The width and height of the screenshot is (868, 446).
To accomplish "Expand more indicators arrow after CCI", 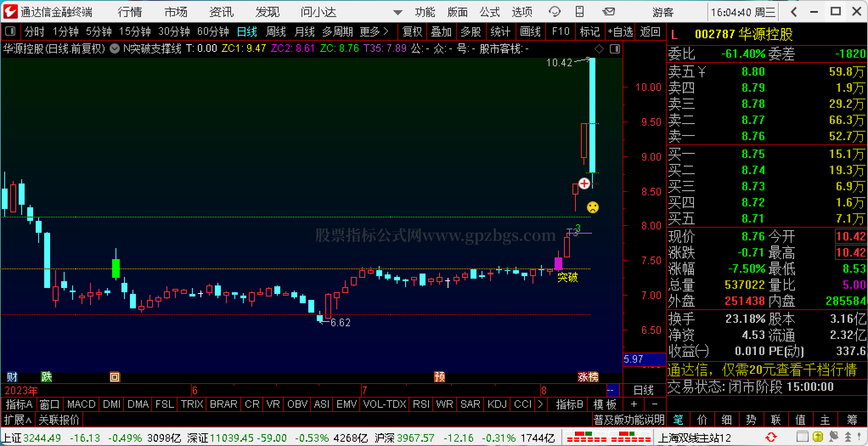I will [541, 404].
